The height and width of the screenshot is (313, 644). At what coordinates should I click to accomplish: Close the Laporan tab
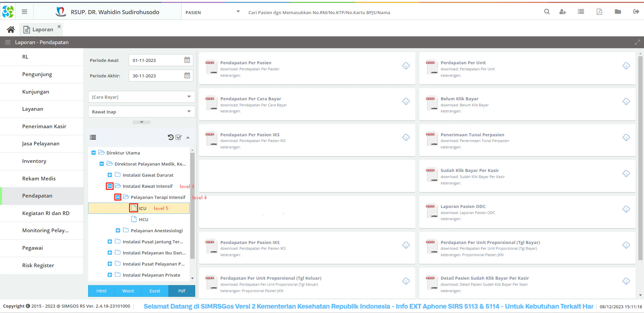tap(59, 26)
